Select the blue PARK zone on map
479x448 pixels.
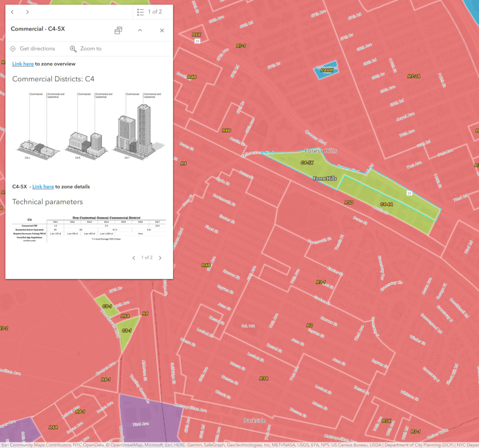[326, 69]
